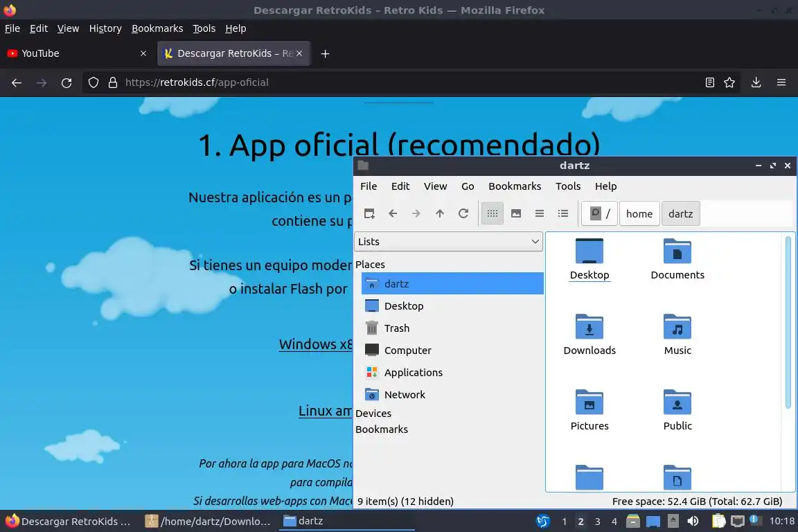Open Trash in Places sidebar
Image resolution: width=798 pixels, height=532 pixels.
pos(452,328)
